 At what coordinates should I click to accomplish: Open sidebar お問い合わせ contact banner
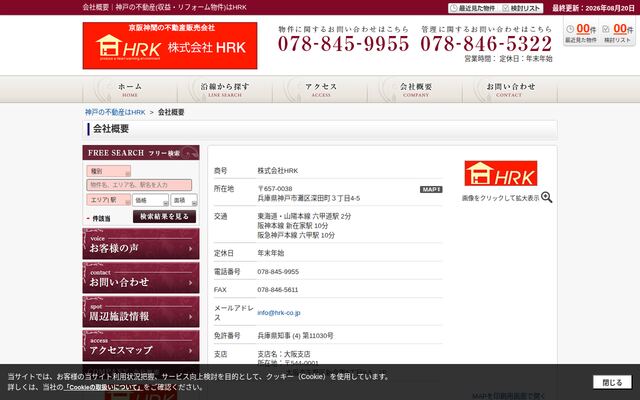[141, 278]
